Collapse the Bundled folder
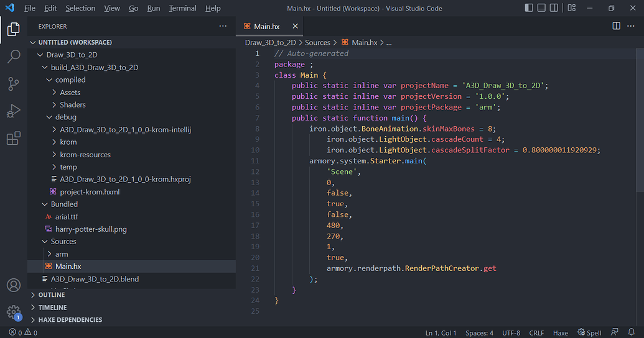 point(131,204)
